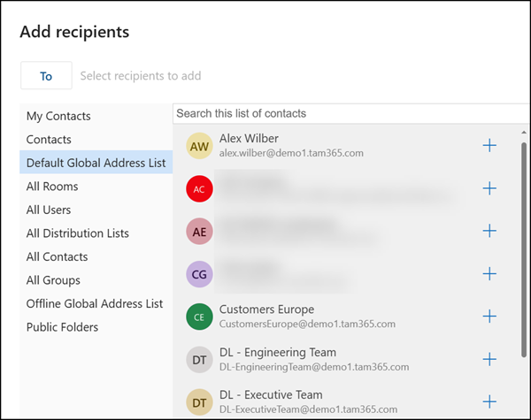The width and height of the screenshot is (531, 420).
Task: Open All Groups list
Action: [53, 280]
